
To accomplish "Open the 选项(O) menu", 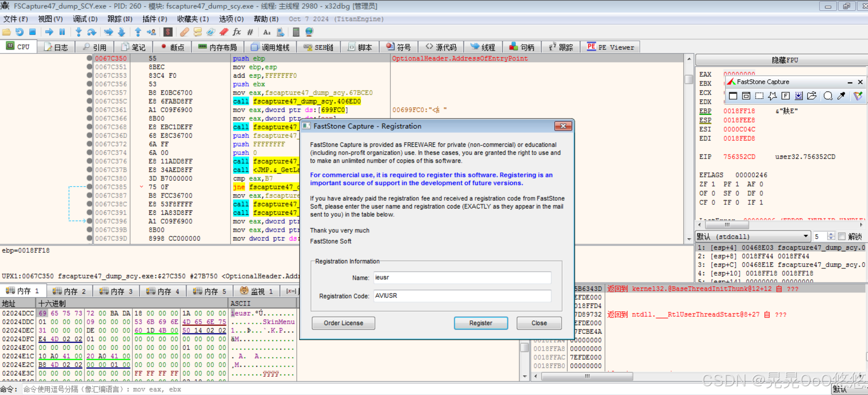I will pos(231,19).
